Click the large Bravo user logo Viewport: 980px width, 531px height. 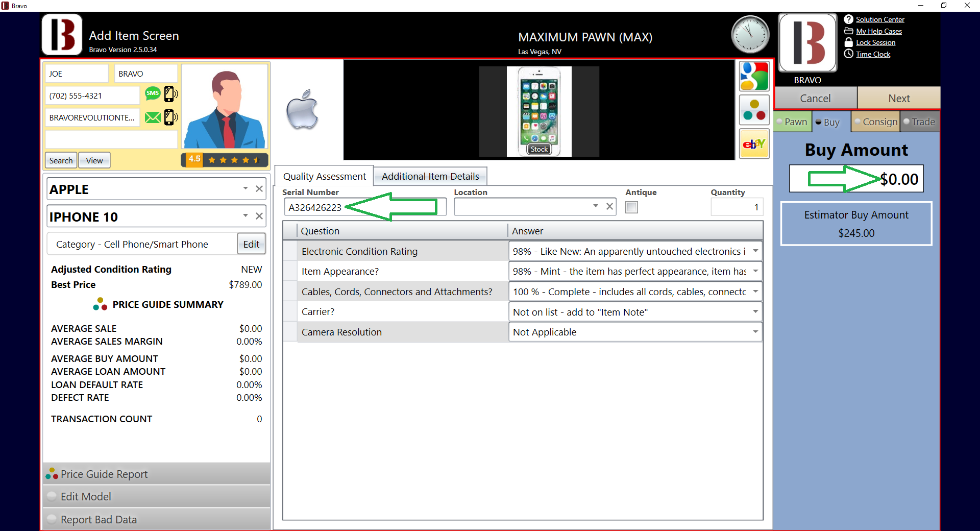point(807,43)
